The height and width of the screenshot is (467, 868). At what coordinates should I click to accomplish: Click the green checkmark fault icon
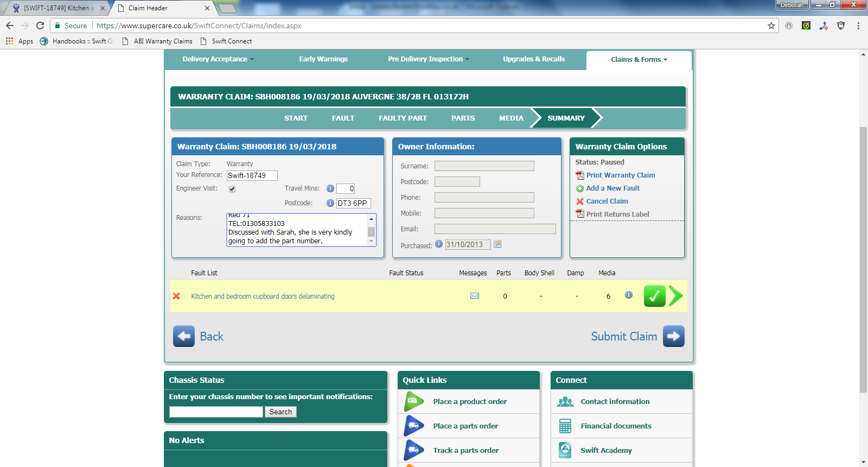[x=654, y=296]
